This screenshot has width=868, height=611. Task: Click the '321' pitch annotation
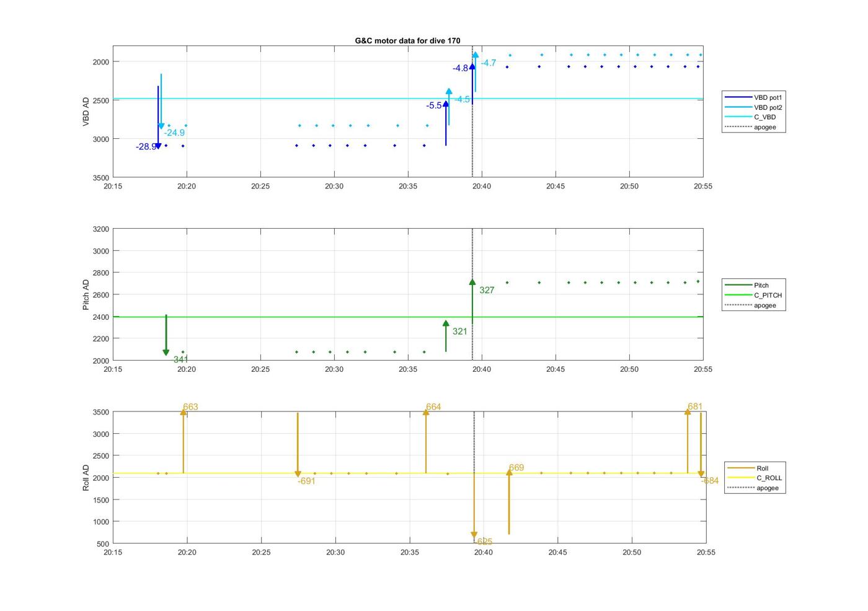460,332
